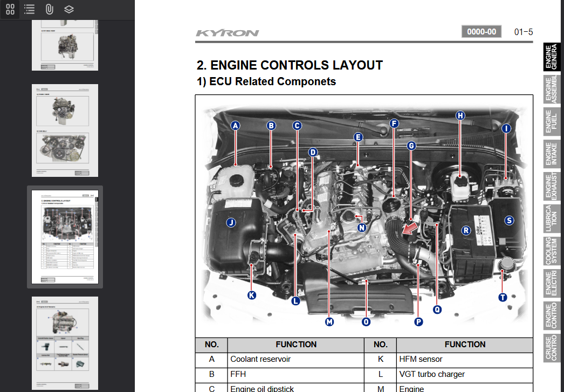Click the 'Coolant reservoir' table cell
The width and height of the screenshot is (564, 392).
click(295, 359)
